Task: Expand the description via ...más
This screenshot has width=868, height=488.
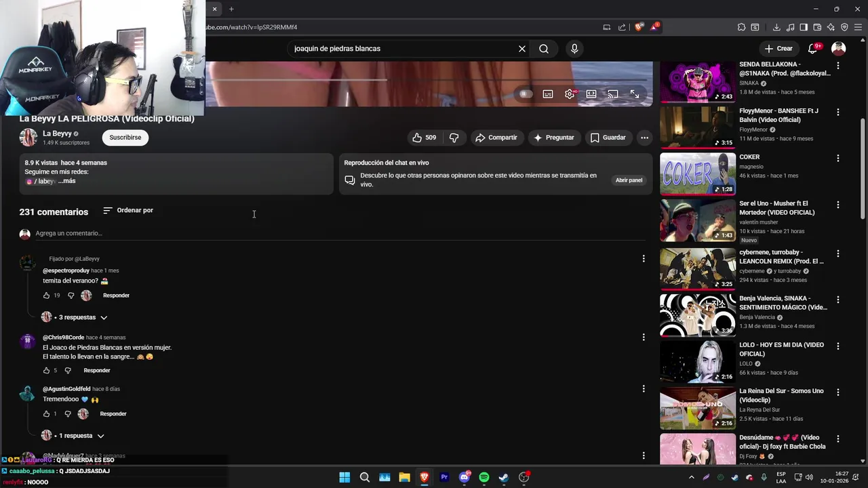Action: [x=67, y=181]
